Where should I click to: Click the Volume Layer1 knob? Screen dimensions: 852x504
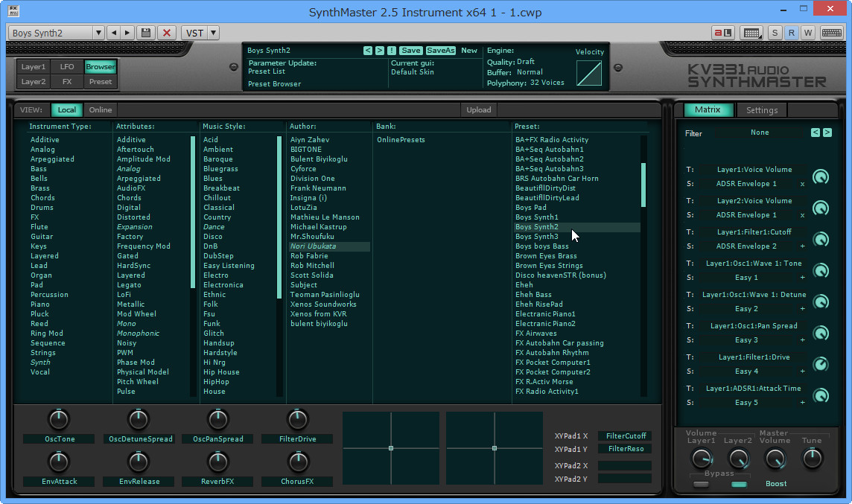702,459
